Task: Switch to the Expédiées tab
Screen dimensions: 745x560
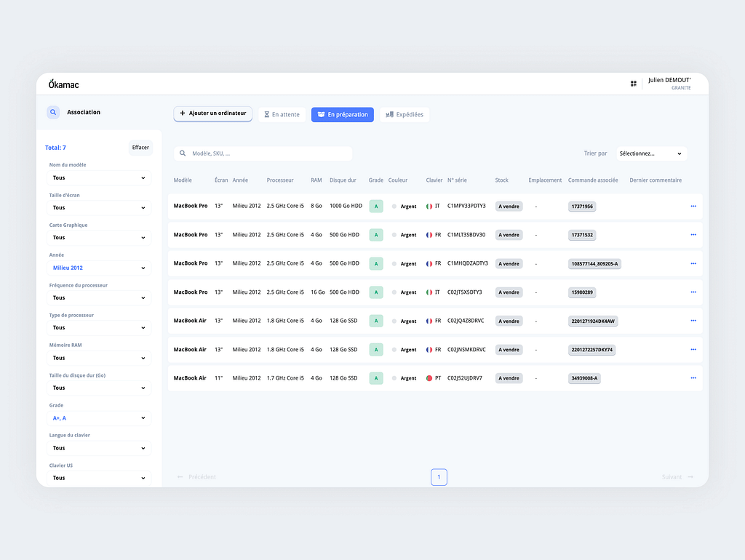Action: (405, 115)
